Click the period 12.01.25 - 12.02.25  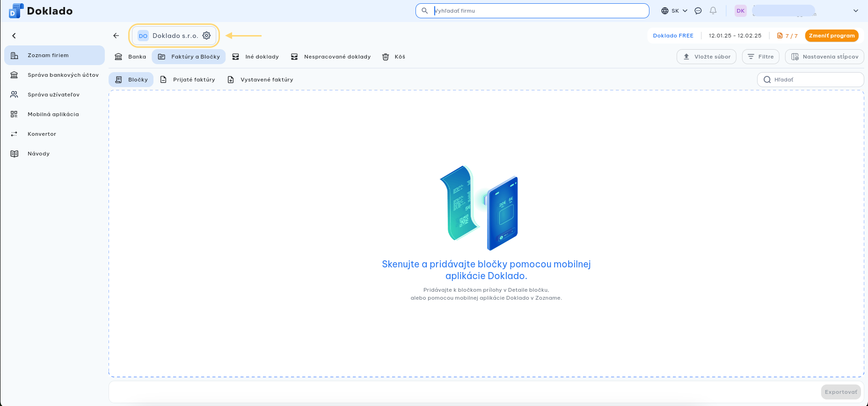tap(735, 36)
